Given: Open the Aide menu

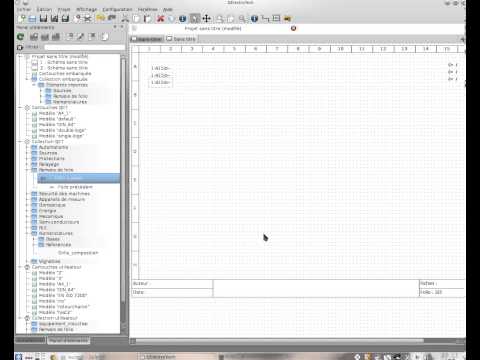Looking at the screenshot, I should click(x=168, y=9).
